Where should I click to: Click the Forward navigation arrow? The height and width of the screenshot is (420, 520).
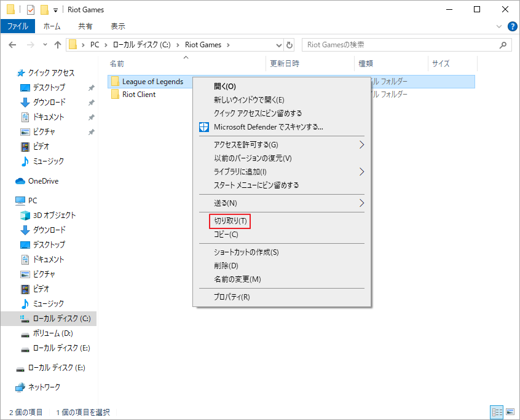coord(30,45)
